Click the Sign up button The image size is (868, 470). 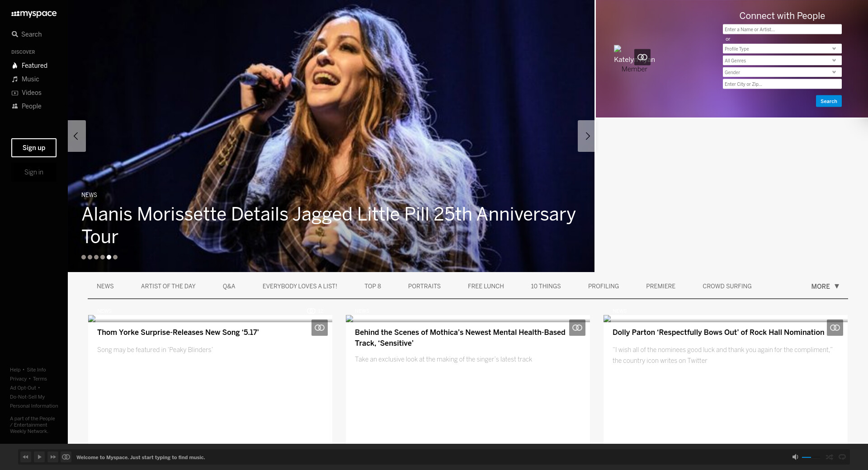pyautogui.click(x=34, y=148)
